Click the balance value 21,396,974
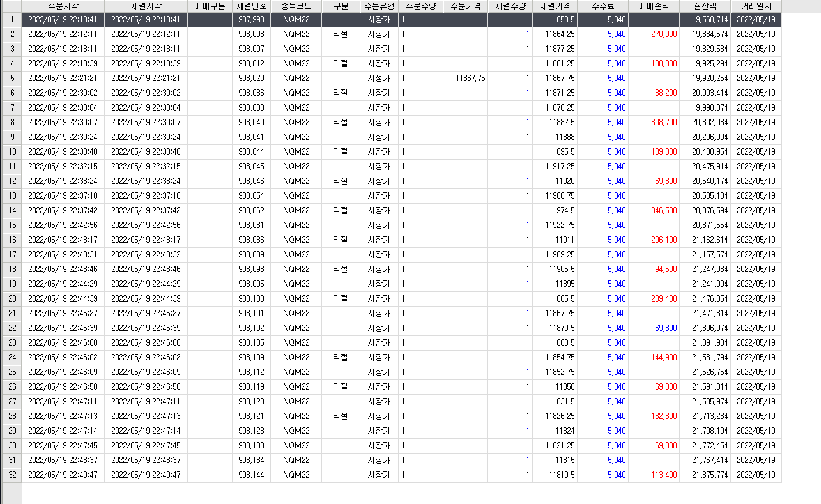 710,328
